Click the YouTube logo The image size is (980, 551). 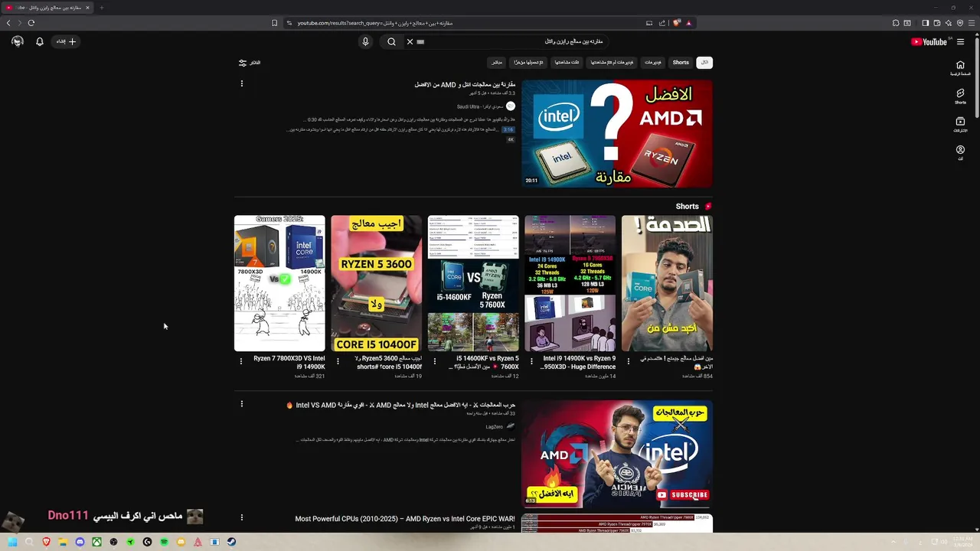929,42
